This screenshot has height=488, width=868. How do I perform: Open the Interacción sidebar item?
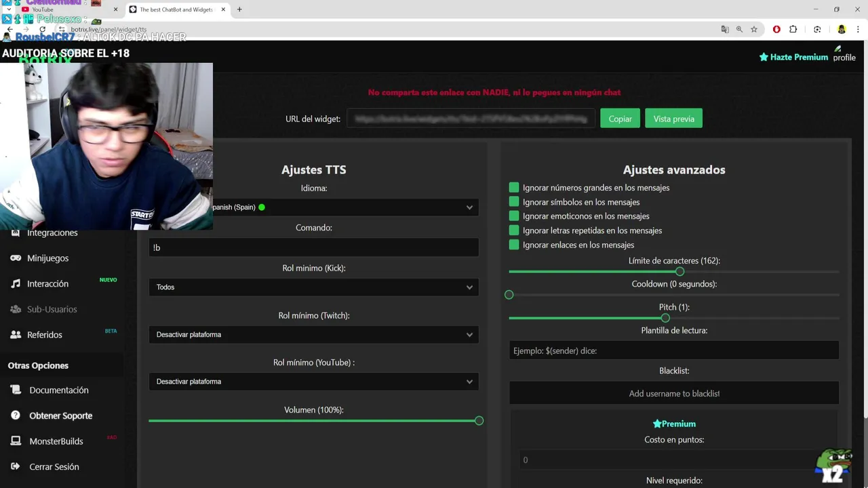click(x=47, y=284)
